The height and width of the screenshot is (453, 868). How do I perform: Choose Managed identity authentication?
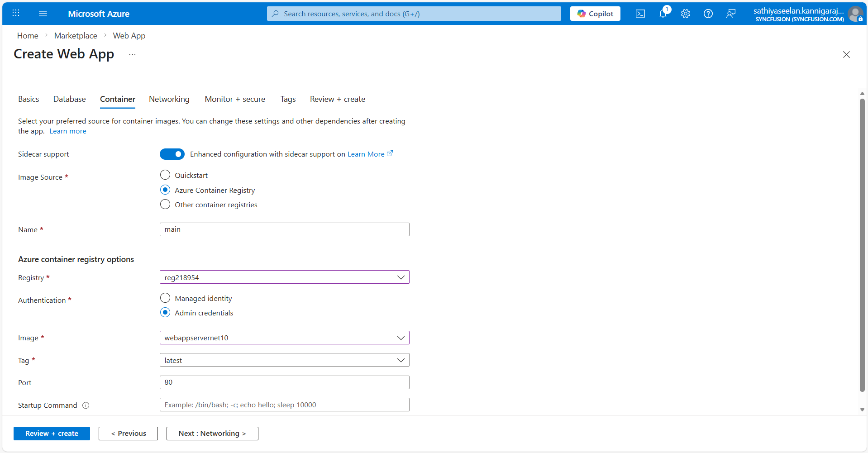(165, 298)
